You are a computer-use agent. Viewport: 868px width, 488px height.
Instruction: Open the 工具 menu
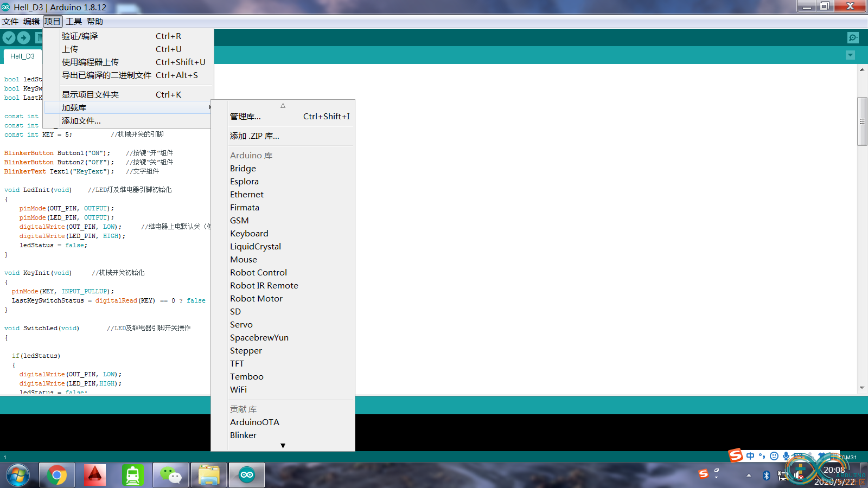pyautogui.click(x=74, y=22)
